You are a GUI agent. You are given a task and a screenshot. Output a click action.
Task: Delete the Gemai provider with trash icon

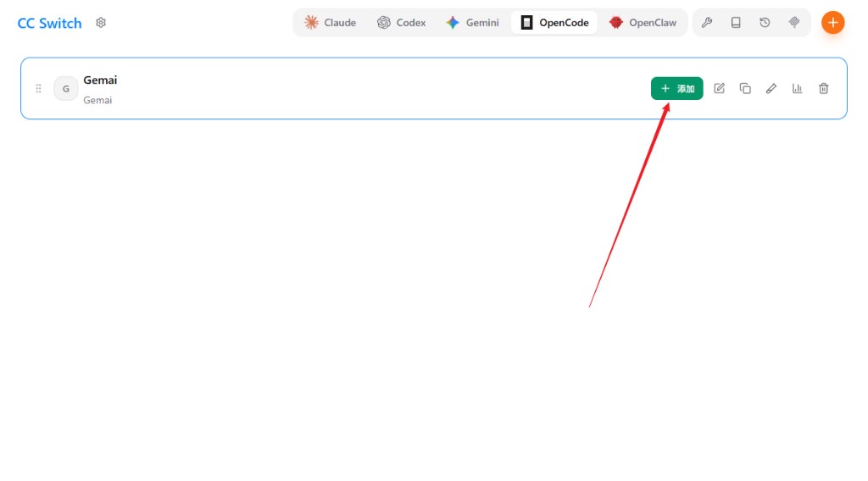point(823,88)
